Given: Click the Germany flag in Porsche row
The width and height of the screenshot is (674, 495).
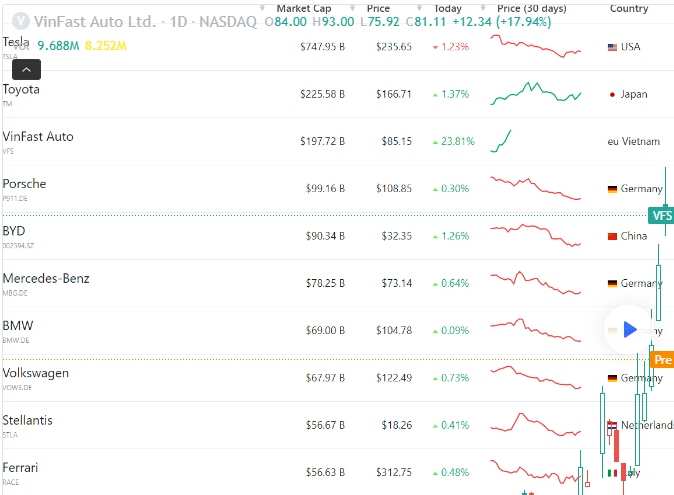Looking at the screenshot, I should click(613, 189).
